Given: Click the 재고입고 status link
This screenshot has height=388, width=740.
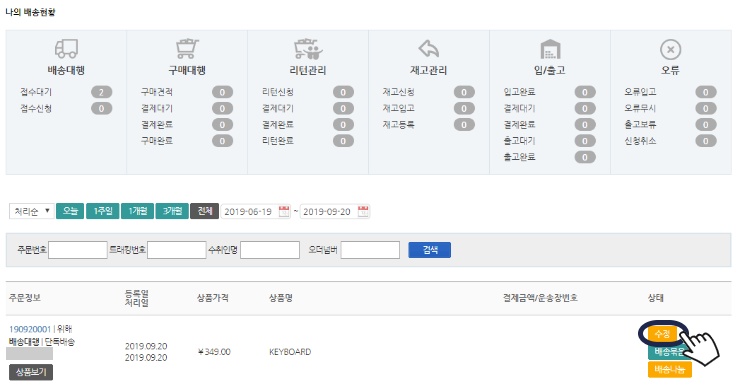Looking at the screenshot, I should (x=398, y=109).
